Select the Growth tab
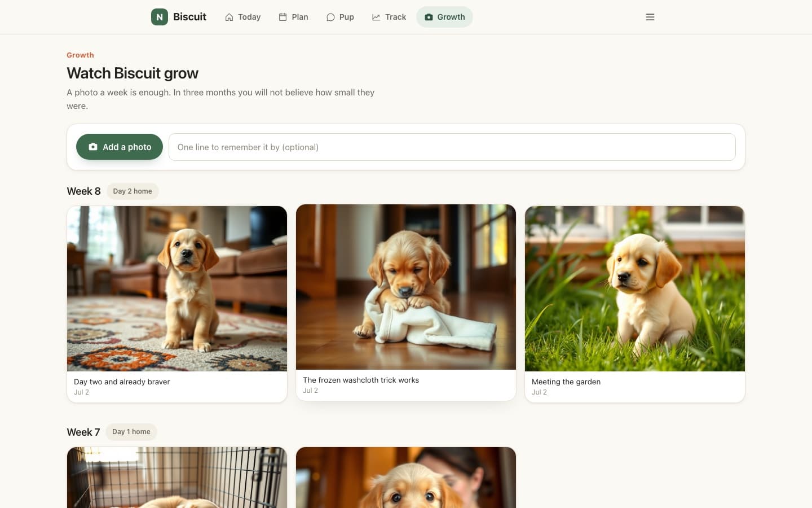 coord(444,17)
